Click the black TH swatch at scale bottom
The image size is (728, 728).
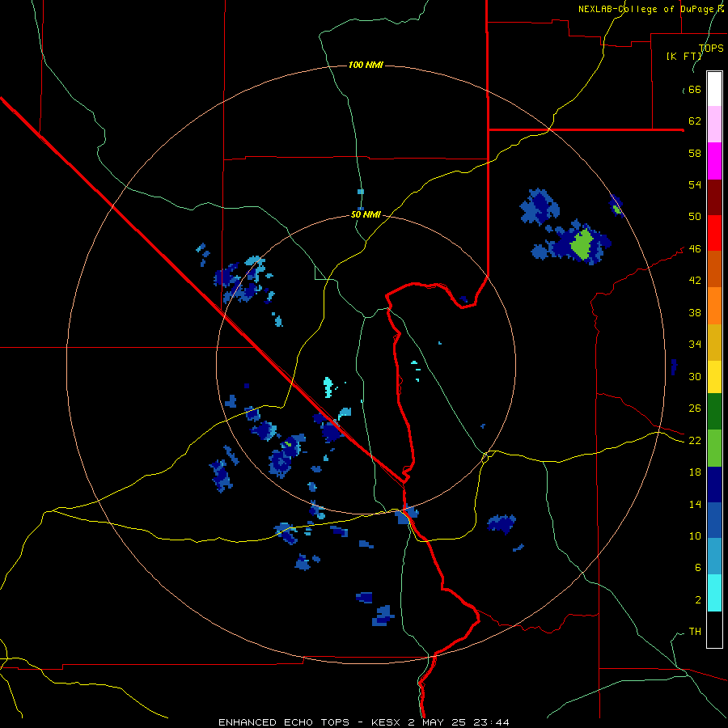tap(714, 629)
